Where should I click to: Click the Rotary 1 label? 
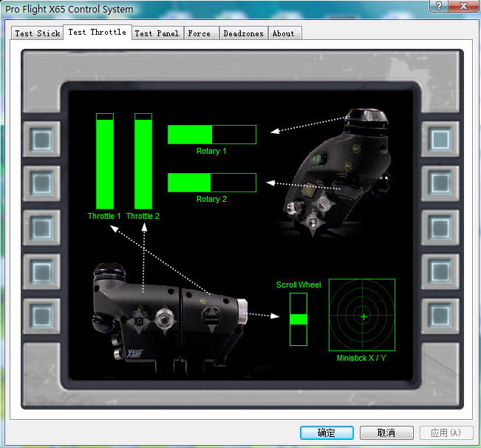(x=211, y=151)
